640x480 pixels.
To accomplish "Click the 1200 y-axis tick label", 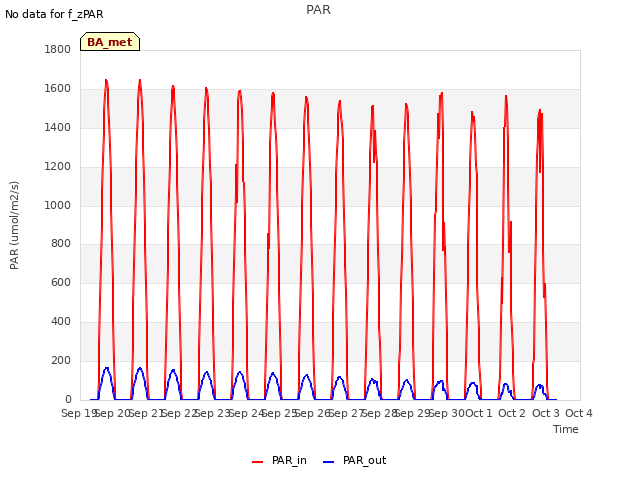I will pos(58,167).
